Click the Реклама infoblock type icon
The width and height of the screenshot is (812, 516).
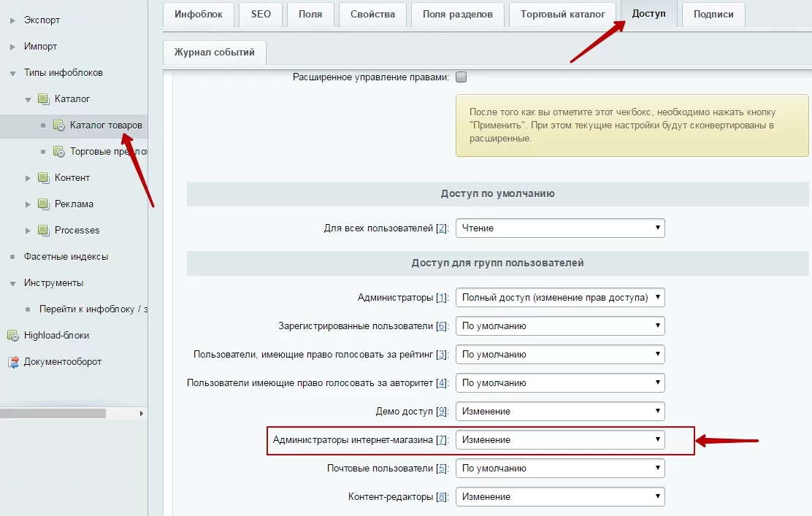[x=44, y=204]
